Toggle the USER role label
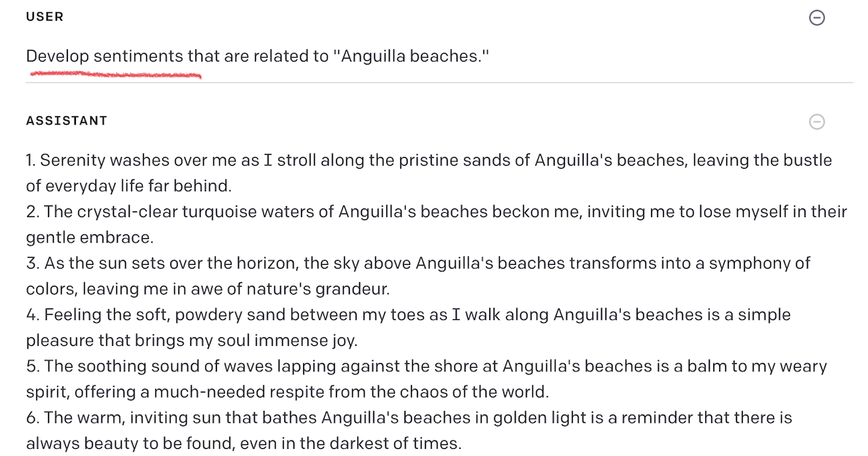Viewport: 868px width, 456px height. coord(45,17)
